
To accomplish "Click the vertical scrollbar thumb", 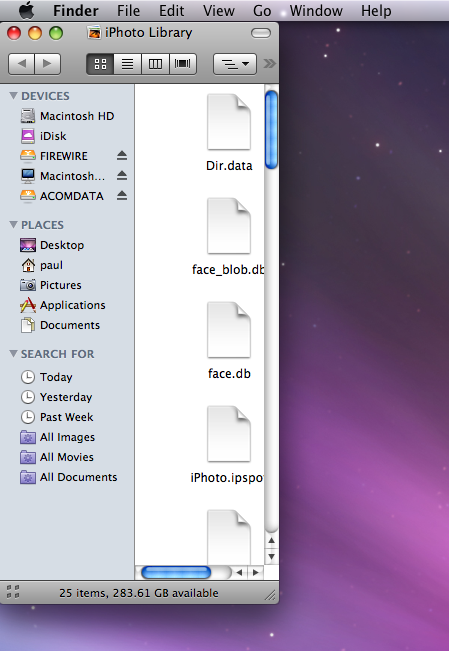I will click(x=271, y=130).
